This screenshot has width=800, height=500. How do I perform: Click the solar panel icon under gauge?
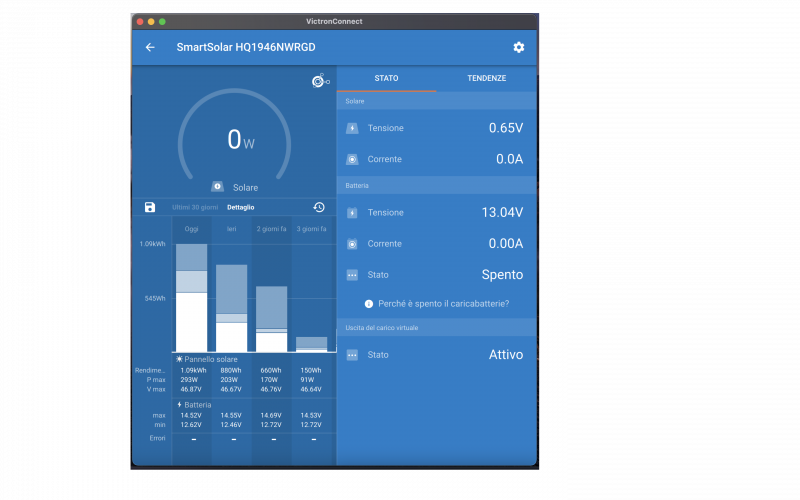coord(217,187)
